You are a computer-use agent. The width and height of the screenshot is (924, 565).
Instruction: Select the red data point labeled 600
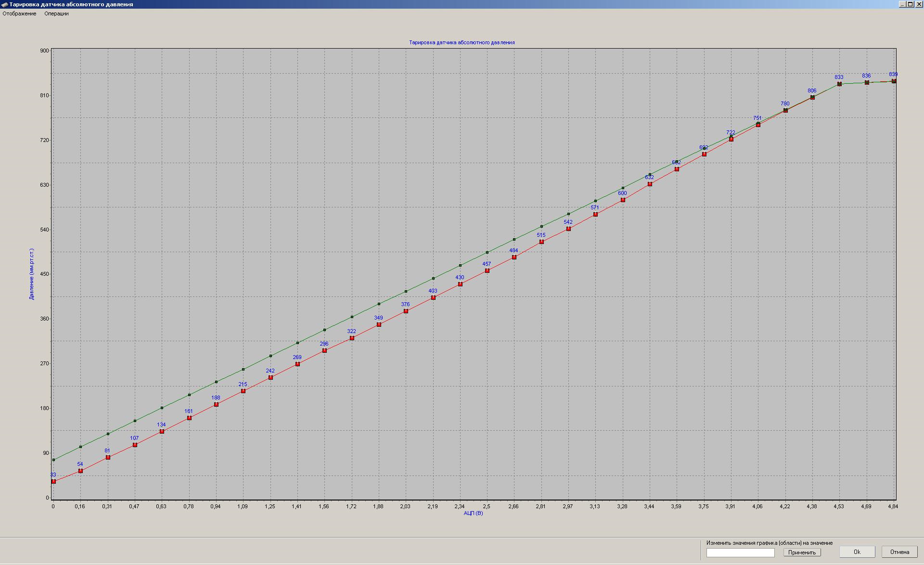623,200
